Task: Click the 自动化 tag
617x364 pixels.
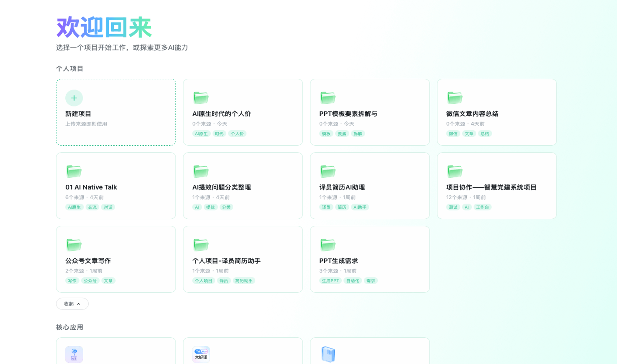Action: (x=353, y=281)
